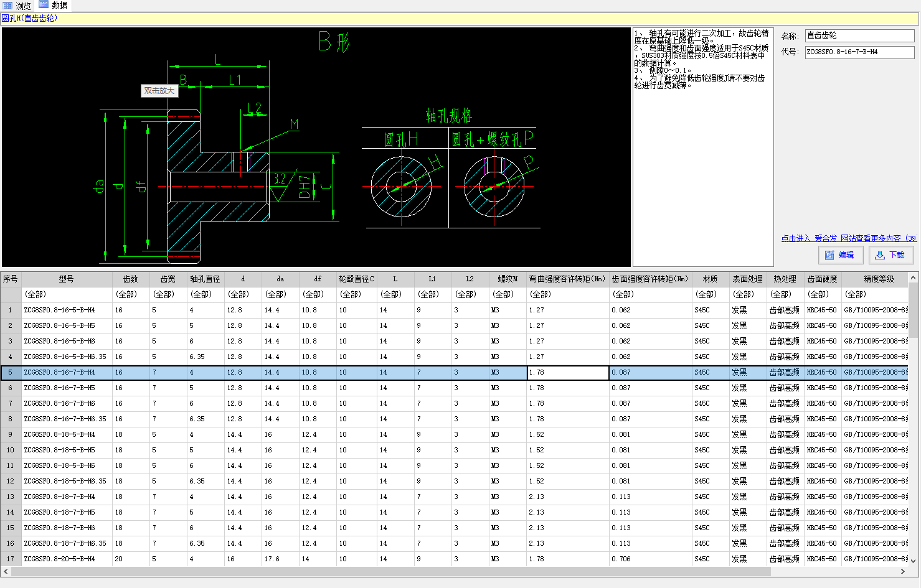Click the horizontal scroll right arrow
Screen dimensions: 921x588
click(903, 571)
